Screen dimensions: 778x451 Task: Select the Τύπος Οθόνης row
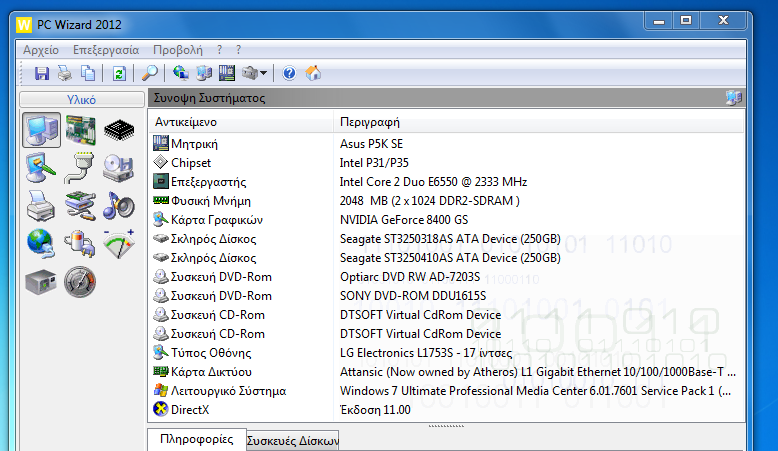(447, 353)
